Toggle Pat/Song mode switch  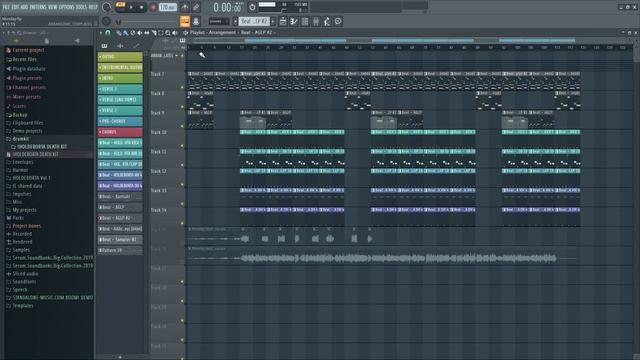point(120,6)
